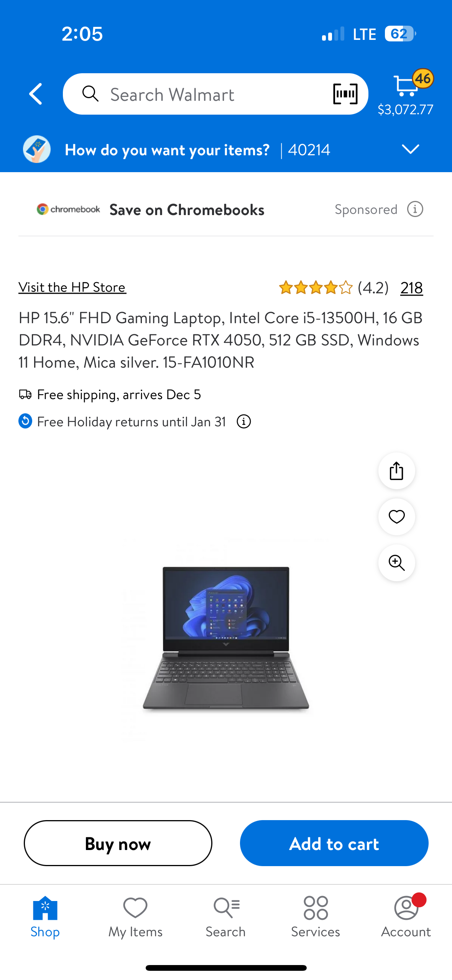The image size is (452, 980).
Task: Tap the Buy now button
Action: [118, 843]
